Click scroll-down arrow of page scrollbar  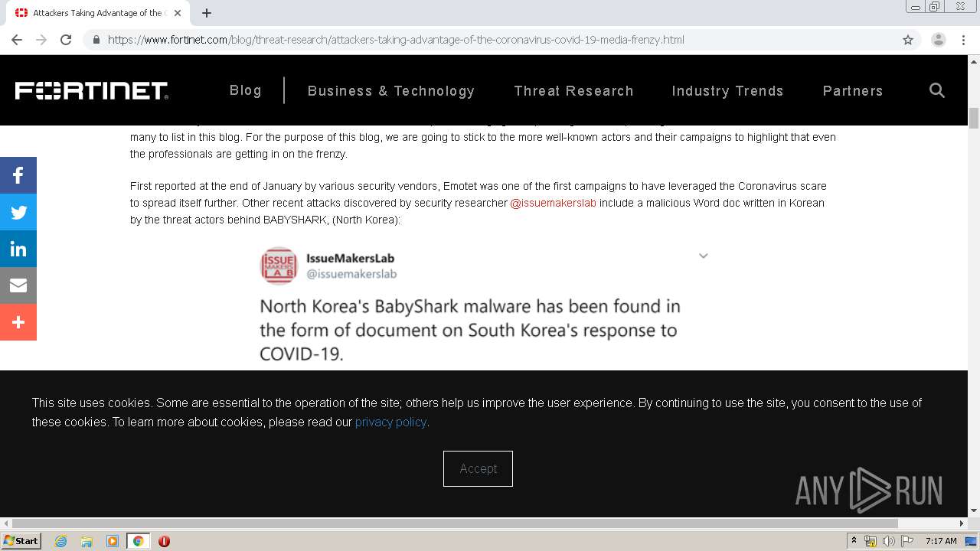pyautogui.click(x=974, y=510)
